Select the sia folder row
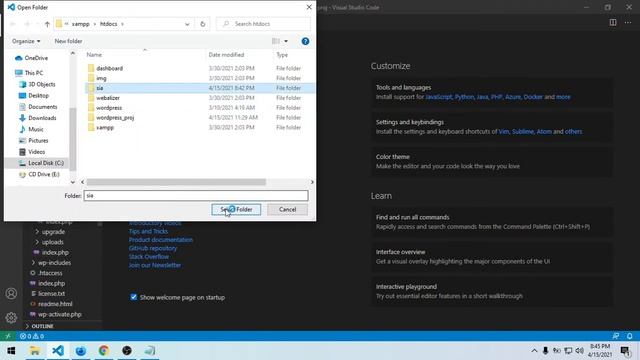Screen dimensions: 640x360 [x=200, y=88]
